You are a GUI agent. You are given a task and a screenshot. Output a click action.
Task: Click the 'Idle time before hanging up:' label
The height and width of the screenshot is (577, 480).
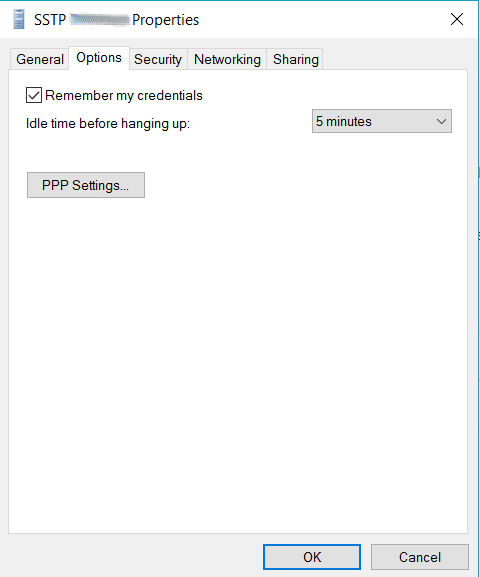pos(108,124)
